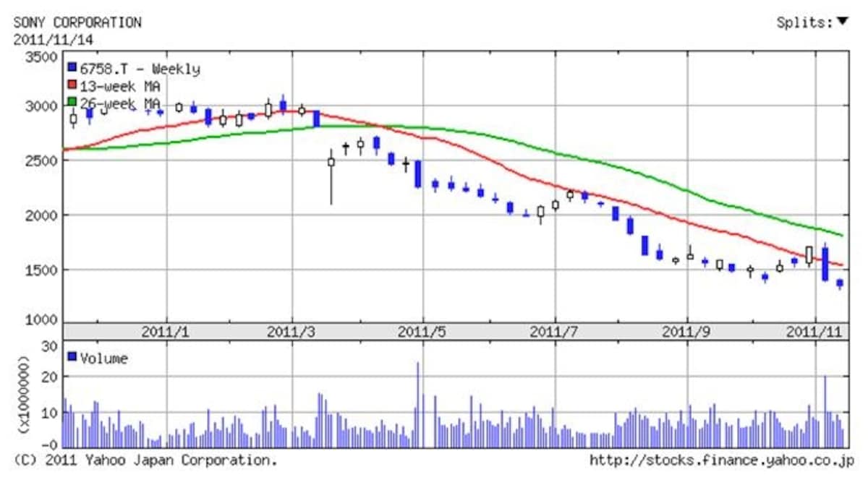Click the green 26-week MA legend swatch
Image resolution: width=868 pixels, height=485 pixels.
[x=72, y=103]
